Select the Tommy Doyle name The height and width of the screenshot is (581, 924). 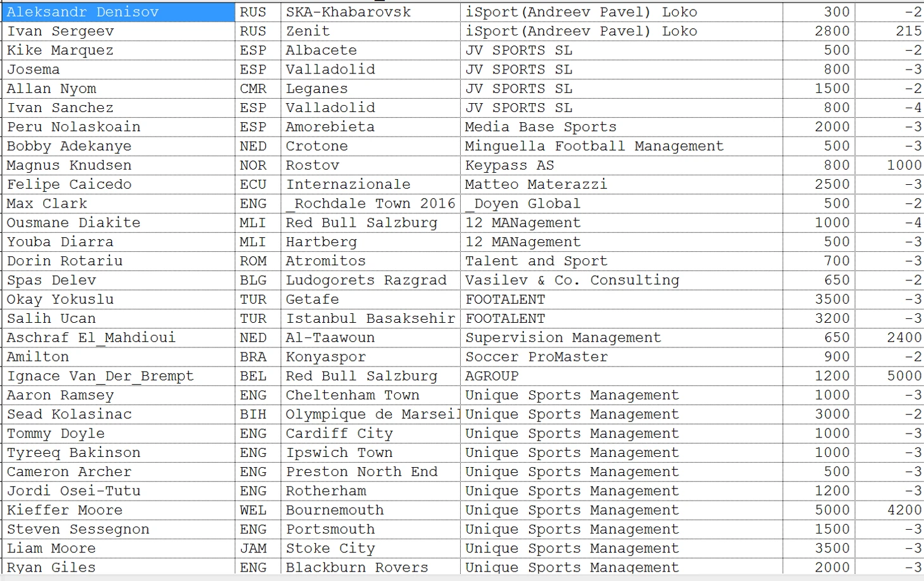[118, 433]
